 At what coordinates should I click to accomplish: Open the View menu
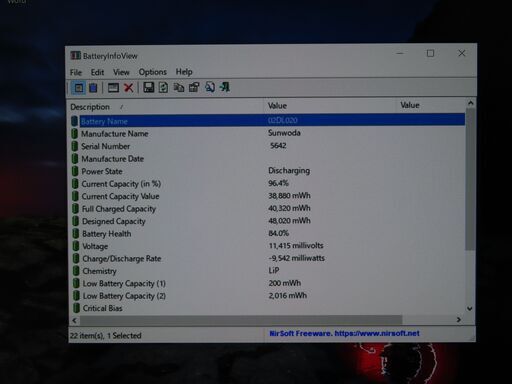(x=121, y=72)
